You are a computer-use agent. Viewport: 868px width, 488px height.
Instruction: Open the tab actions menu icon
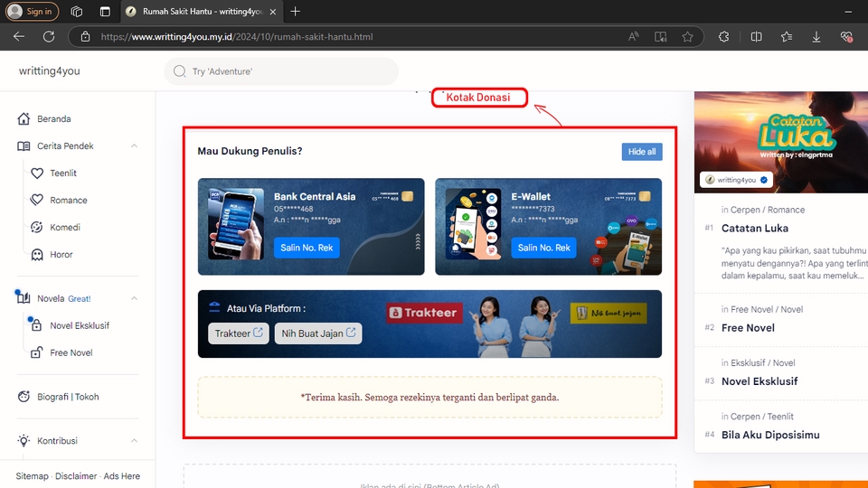click(x=105, y=11)
